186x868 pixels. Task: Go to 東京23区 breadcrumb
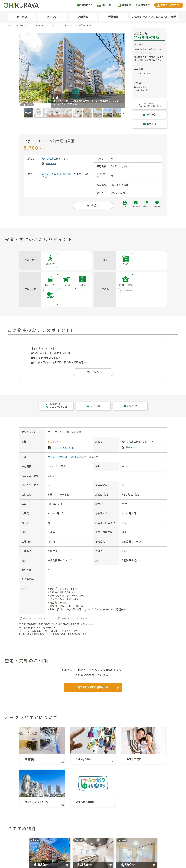(x=39, y=26)
